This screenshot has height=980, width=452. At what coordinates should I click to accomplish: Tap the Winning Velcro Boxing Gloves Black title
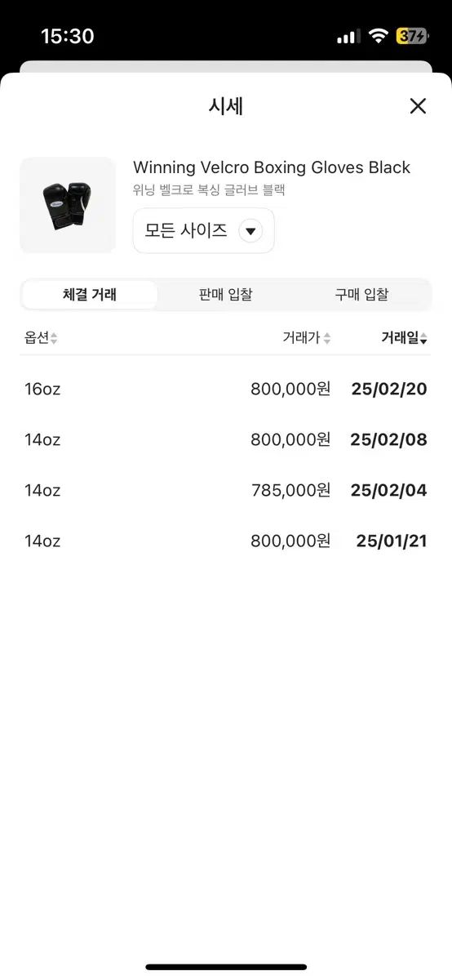tap(272, 167)
